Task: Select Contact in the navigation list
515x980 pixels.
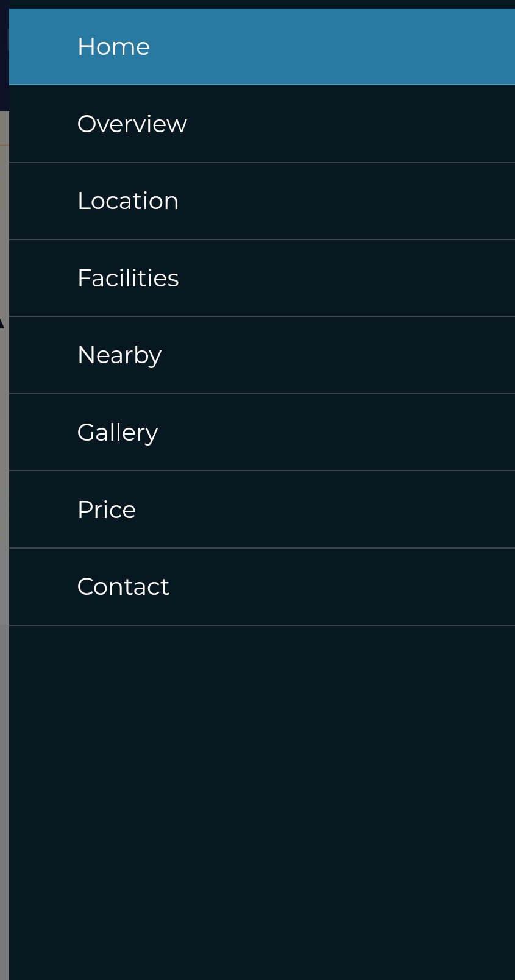Action: coord(123,586)
